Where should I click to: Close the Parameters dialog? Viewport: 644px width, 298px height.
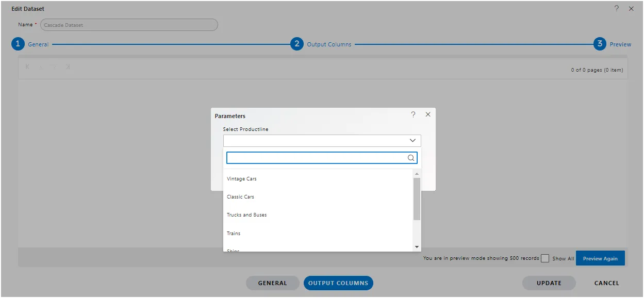click(428, 114)
